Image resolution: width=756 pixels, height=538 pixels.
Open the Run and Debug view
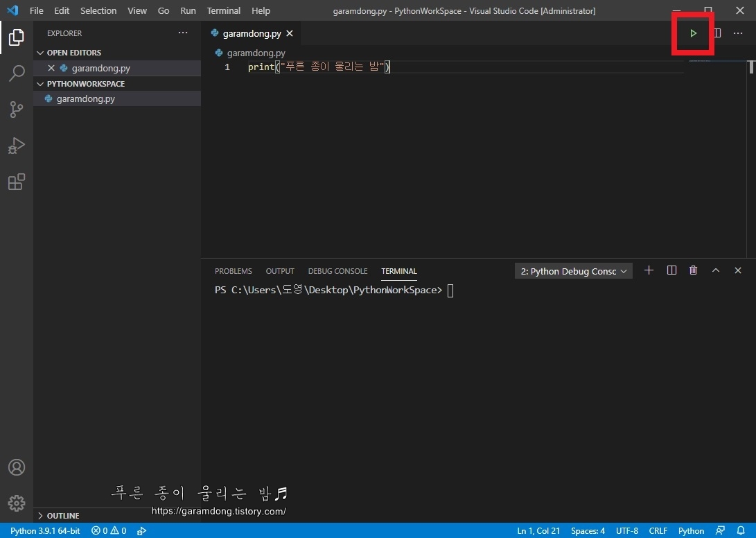pos(17,146)
